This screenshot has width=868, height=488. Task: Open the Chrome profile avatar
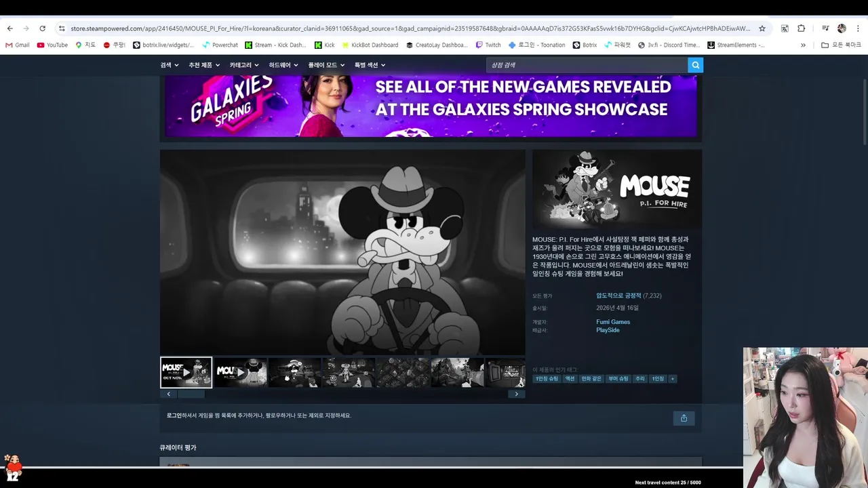point(842,28)
